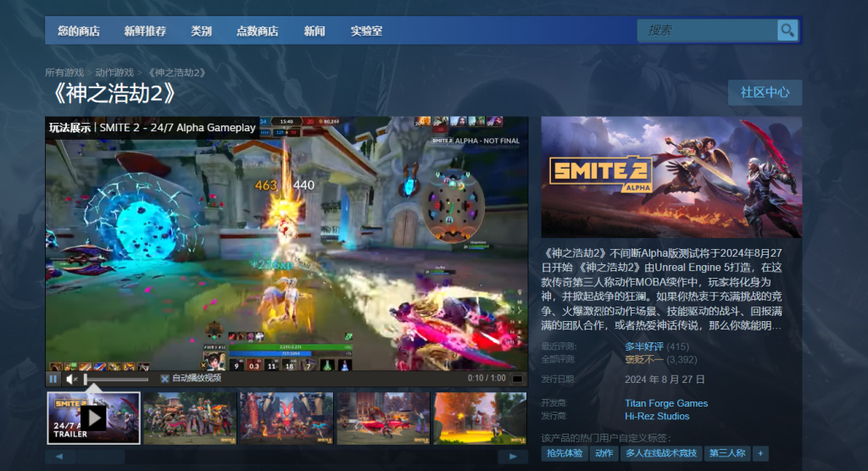Click the video time 0:10 / 1:00
This screenshot has width=868, height=471.
tap(487, 379)
